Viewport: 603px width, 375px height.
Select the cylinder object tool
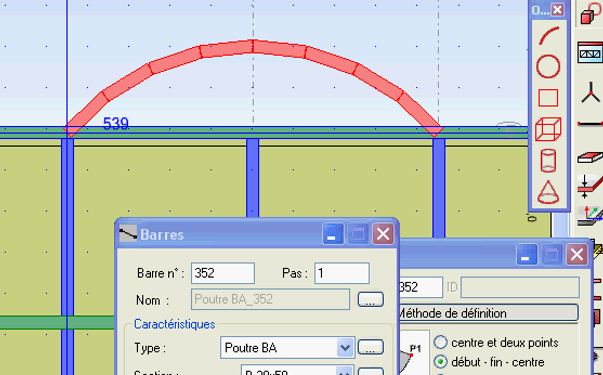click(x=548, y=160)
